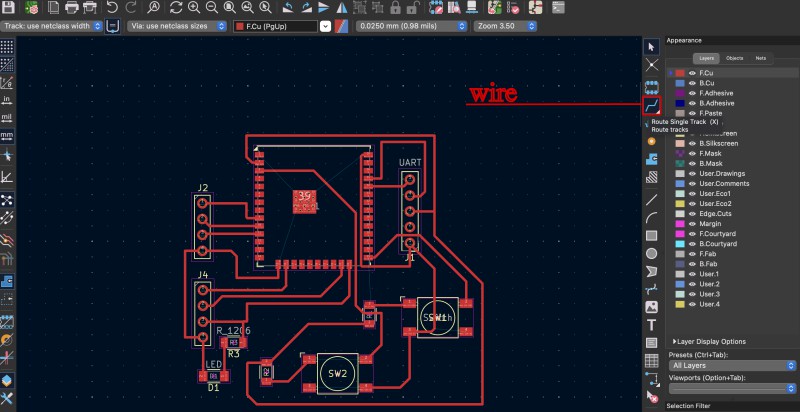Open Via size dropdown
Image resolution: width=800 pixels, height=412 pixels.
(x=177, y=26)
